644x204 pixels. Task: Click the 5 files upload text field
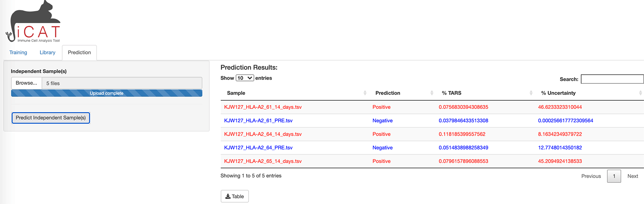(121, 83)
